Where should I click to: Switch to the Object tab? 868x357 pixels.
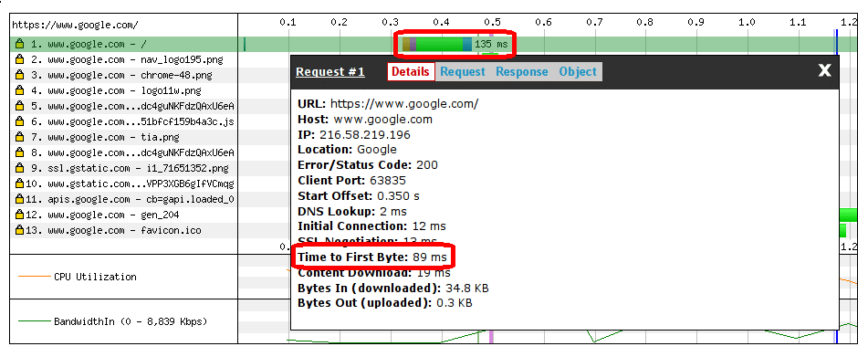[x=578, y=71]
